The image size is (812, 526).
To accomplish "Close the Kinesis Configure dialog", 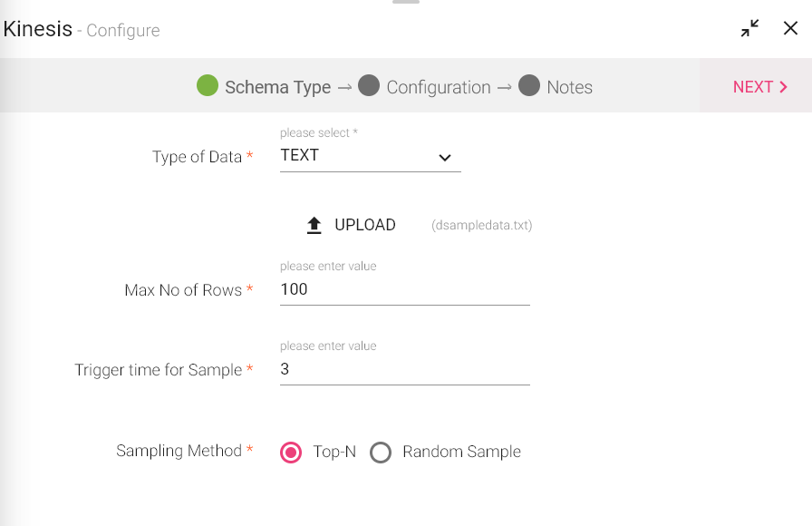I will [x=790, y=29].
